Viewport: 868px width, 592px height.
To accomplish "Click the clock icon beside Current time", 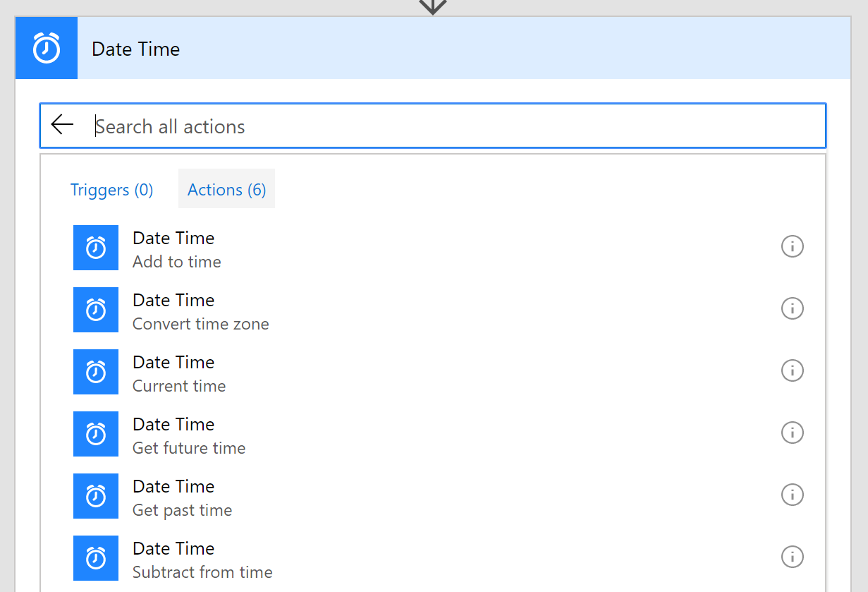I will pos(96,372).
